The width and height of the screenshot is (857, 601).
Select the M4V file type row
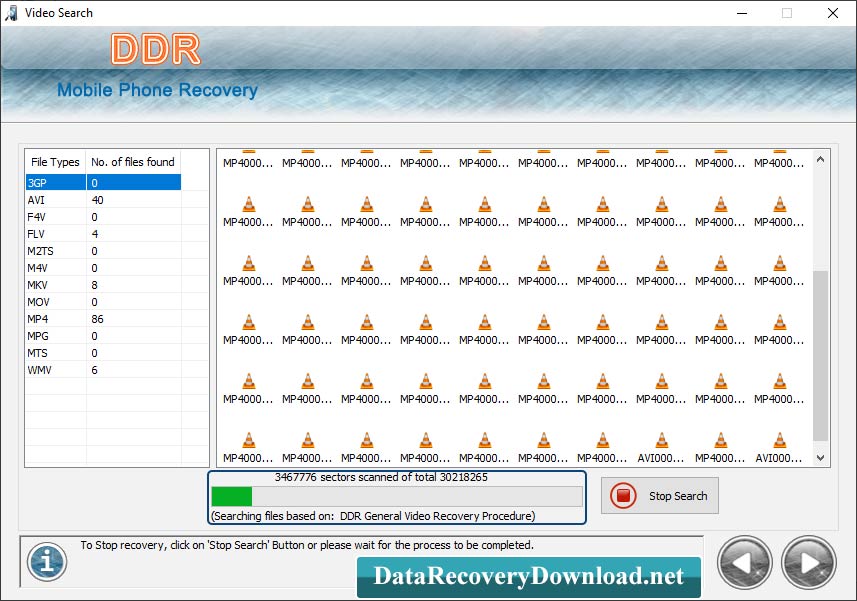103,268
